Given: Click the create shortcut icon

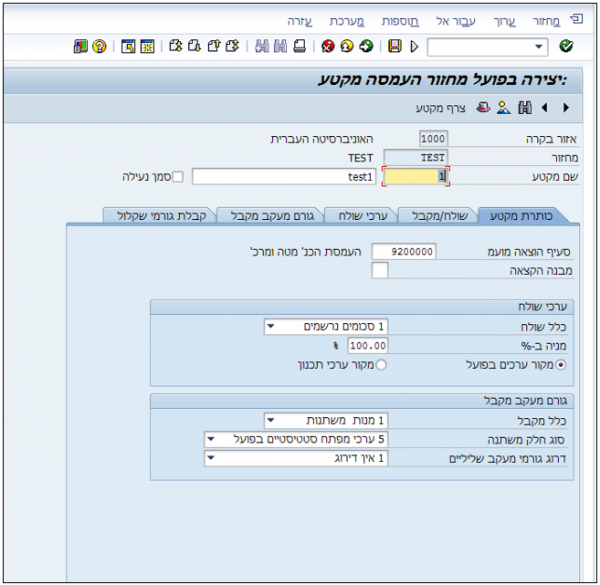Looking at the screenshot, I should point(128,46).
